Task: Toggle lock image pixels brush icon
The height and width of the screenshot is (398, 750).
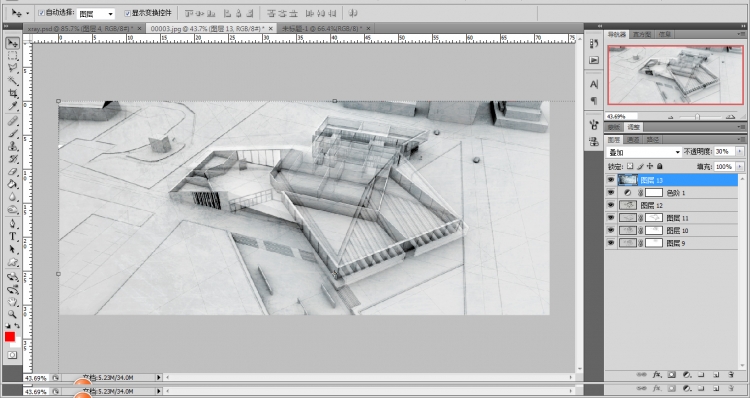Action: 640,166
